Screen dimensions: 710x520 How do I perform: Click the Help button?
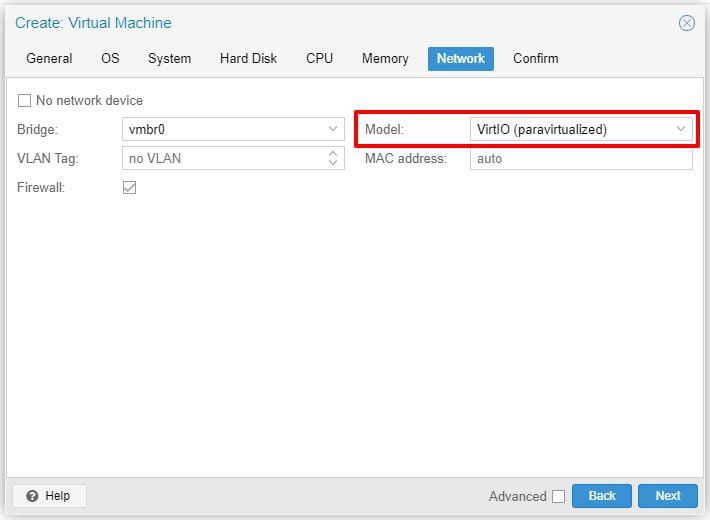[x=49, y=496]
